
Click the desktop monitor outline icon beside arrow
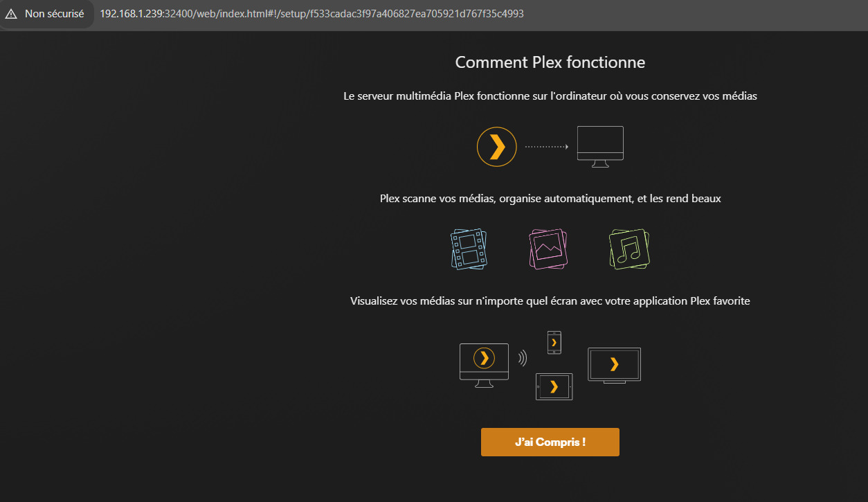601,147
